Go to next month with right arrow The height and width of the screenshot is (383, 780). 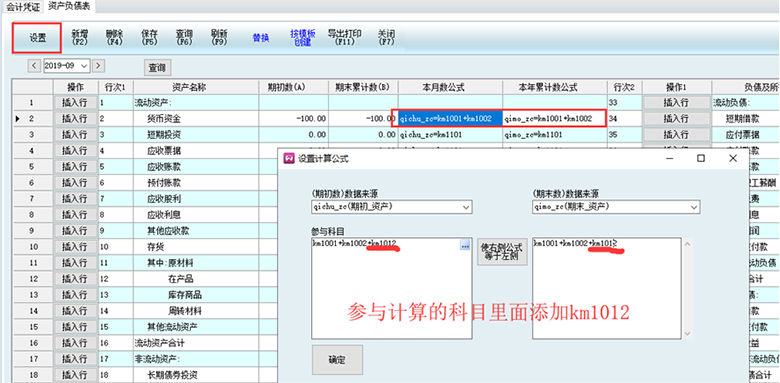pyautogui.click(x=98, y=65)
